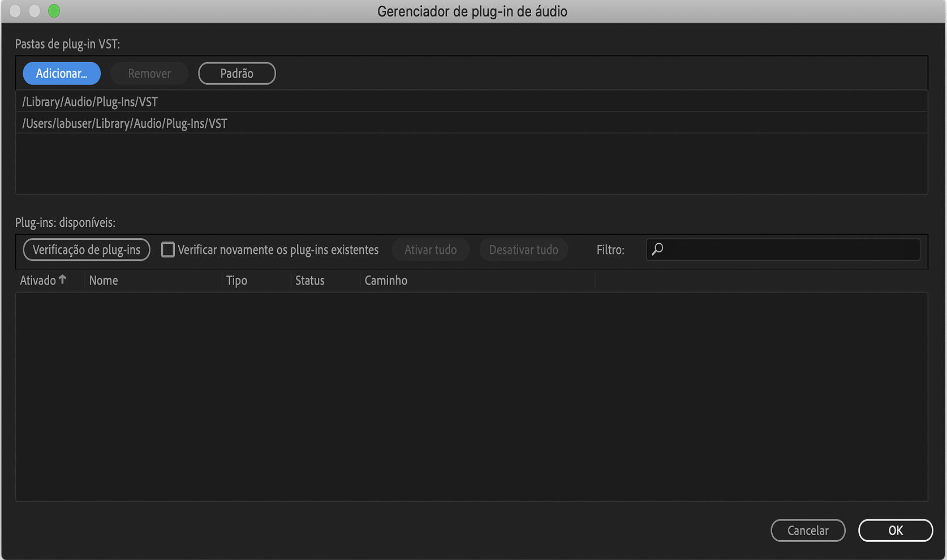Screen dimensions: 947x560
Task: Restore default folders with Padrão button
Action: [236, 73]
